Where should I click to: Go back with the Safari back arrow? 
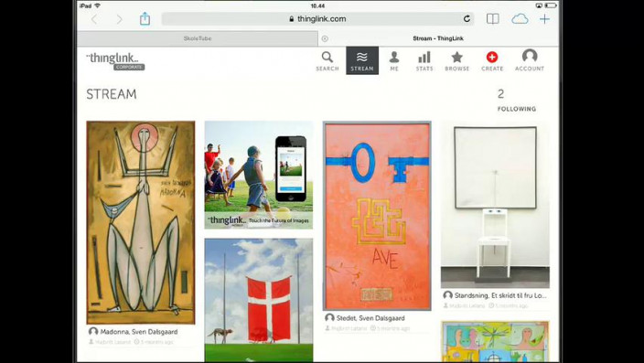[x=94, y=19]
